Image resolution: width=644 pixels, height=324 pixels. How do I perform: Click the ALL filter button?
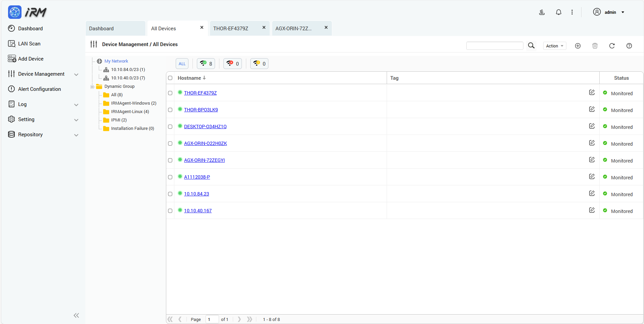[182, 64]
